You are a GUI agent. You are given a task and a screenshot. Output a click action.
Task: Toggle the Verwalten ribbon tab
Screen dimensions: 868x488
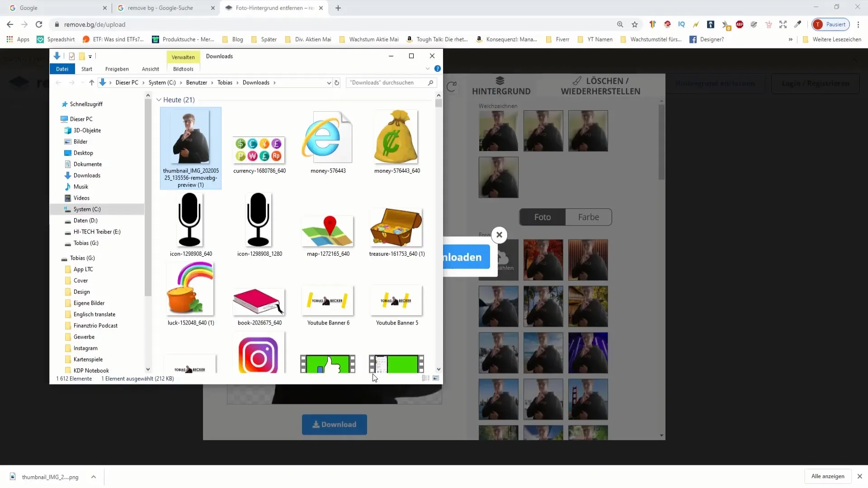point(183,56)
